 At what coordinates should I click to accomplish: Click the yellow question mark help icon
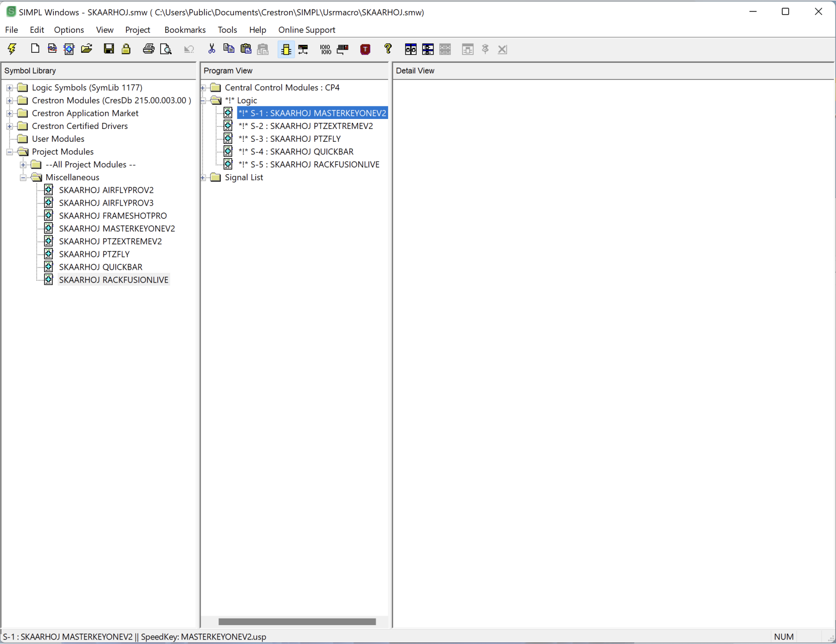click(388, 49)
